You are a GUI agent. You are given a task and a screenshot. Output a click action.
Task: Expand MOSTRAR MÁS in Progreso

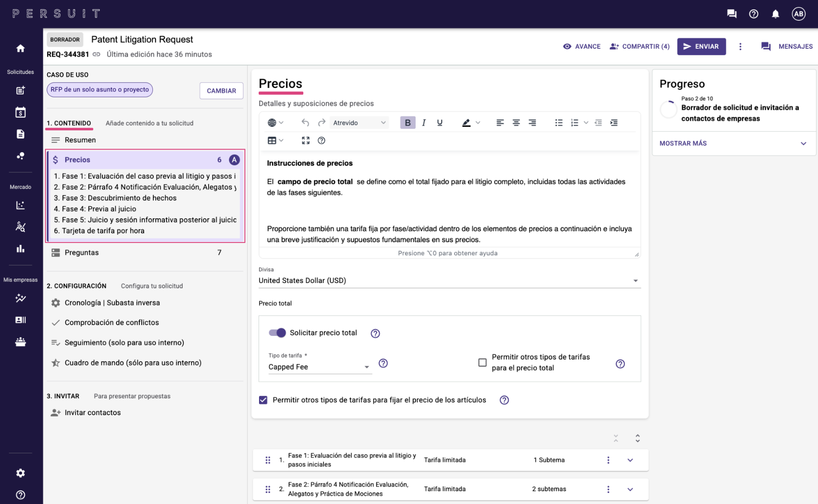tap(733, 143)
